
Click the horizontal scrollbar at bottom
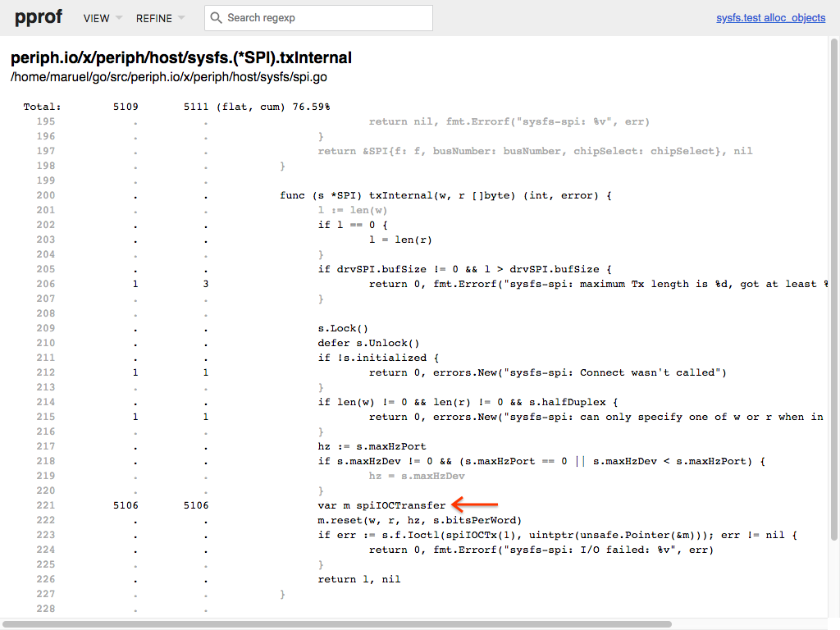coord(336,624)
